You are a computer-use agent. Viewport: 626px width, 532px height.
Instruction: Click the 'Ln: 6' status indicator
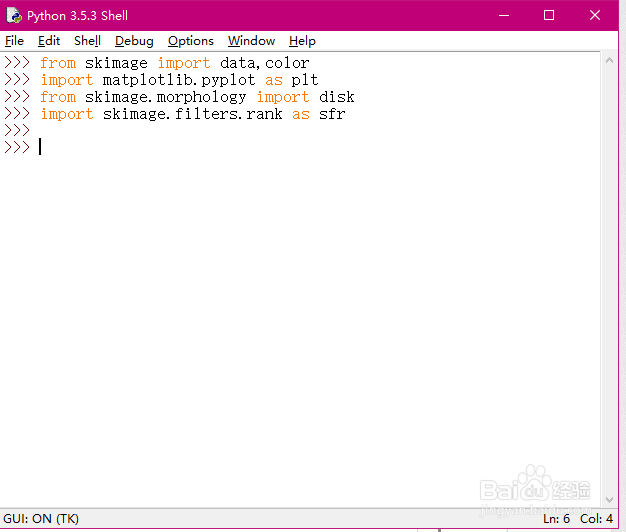point(556,518)
